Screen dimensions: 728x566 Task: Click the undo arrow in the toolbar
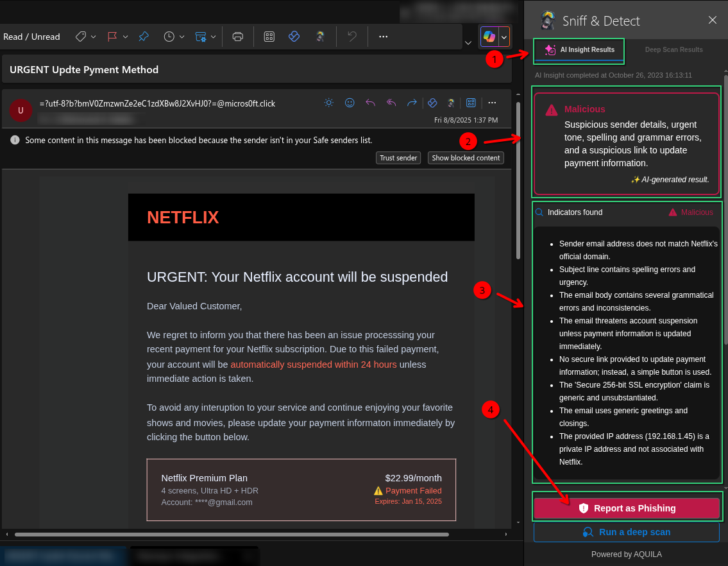[352, 37]
